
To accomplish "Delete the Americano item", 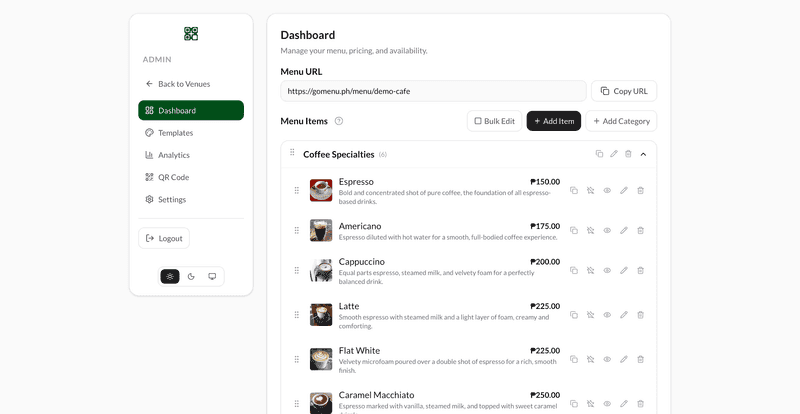I will point(640,230).
